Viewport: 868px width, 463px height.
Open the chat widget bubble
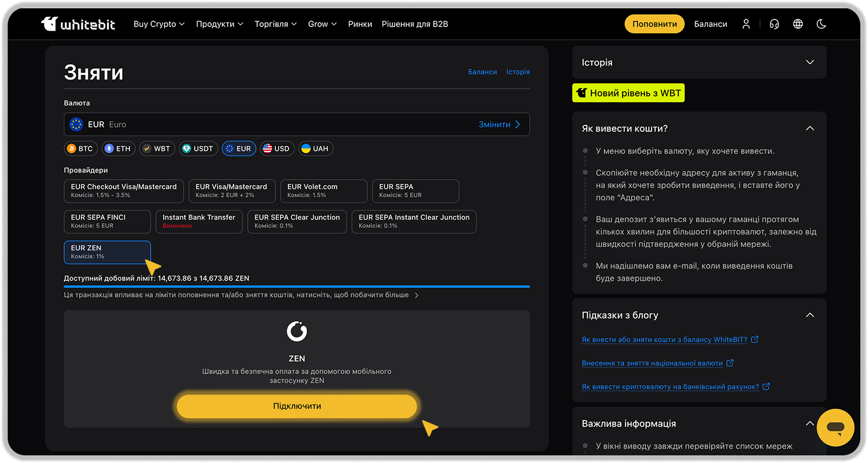(835, 427)
